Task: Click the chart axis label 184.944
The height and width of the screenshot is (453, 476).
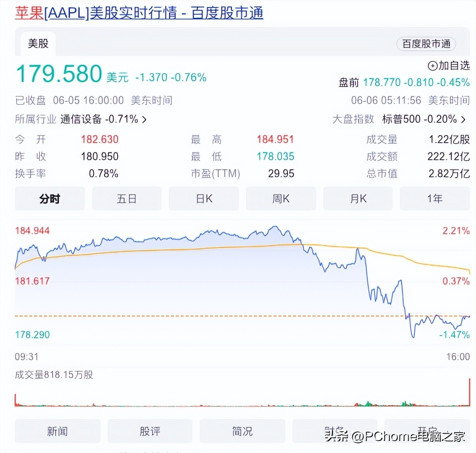Action: (x=33, y=231)
